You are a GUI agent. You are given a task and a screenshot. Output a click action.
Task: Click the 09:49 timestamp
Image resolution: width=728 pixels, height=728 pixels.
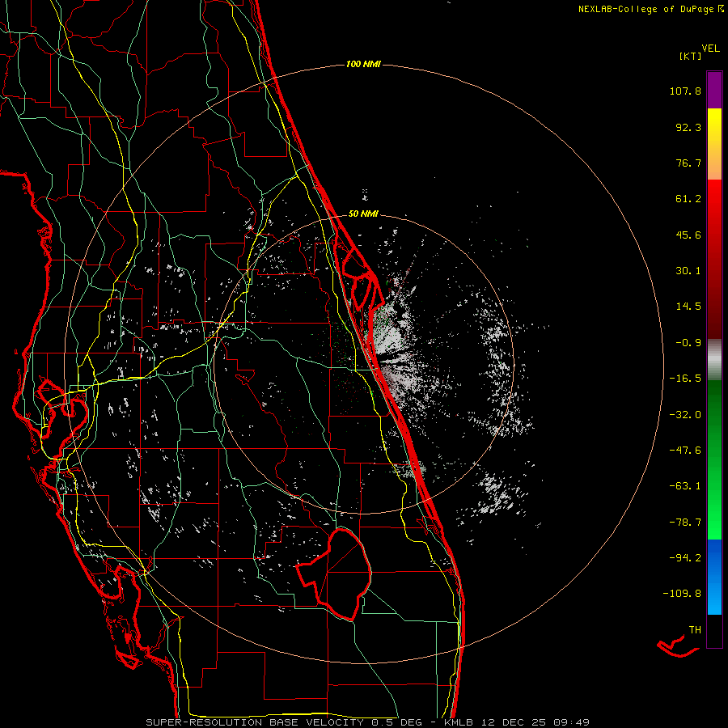[572, 722]
